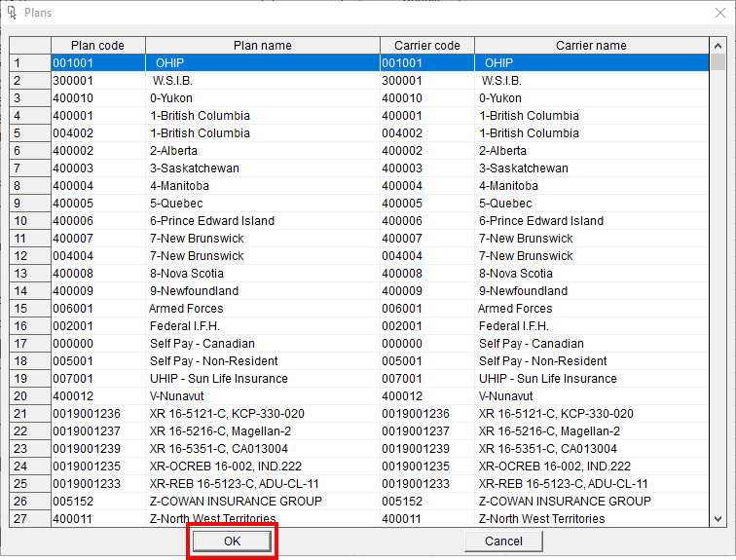Click carrier code 0019001239

[x=427, y=449]
